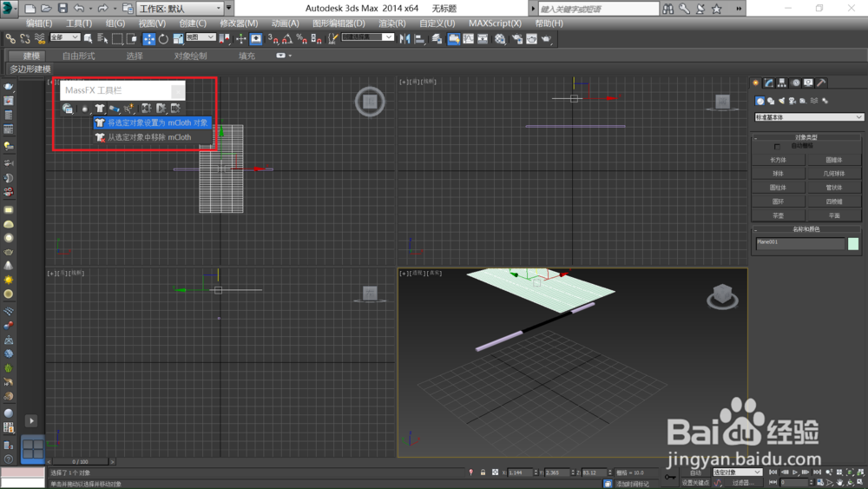Click the Mirror tool icon
This screenshot has width=868, height=489.
[404, 39]
